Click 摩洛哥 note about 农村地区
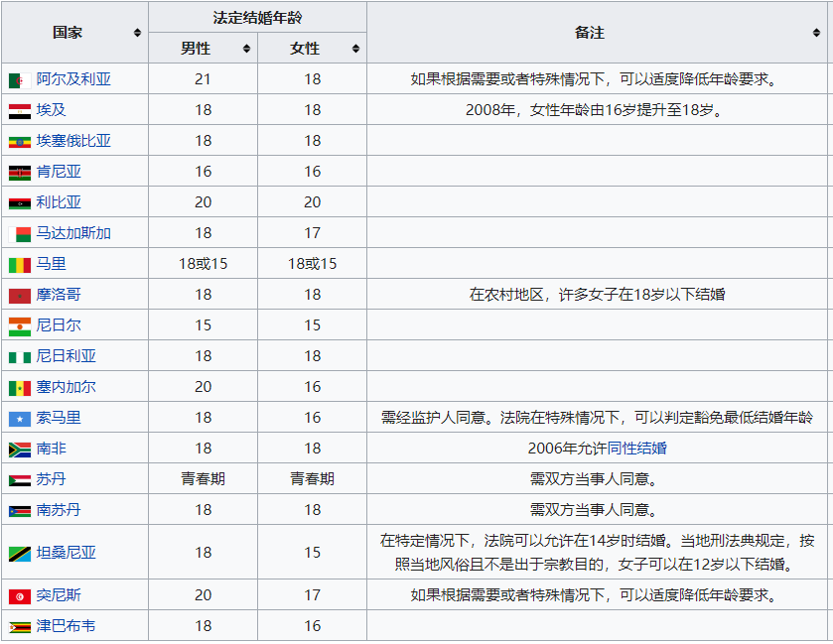 [597, 294]
